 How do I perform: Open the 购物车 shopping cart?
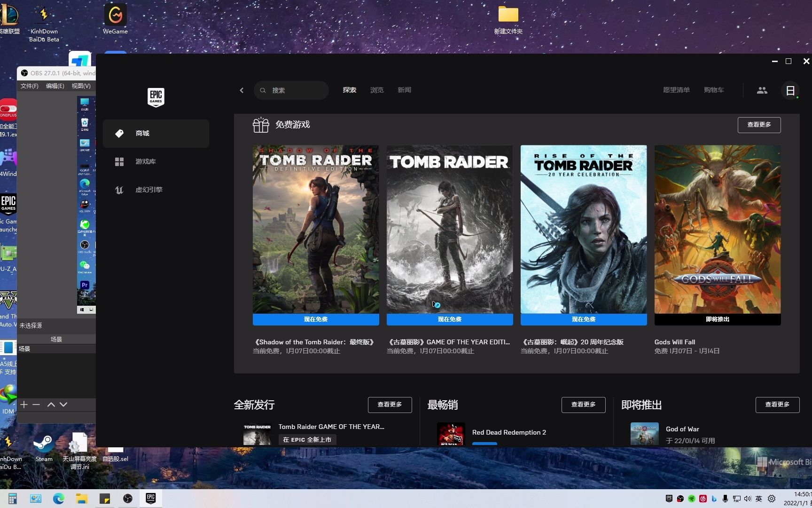(714, 90)
